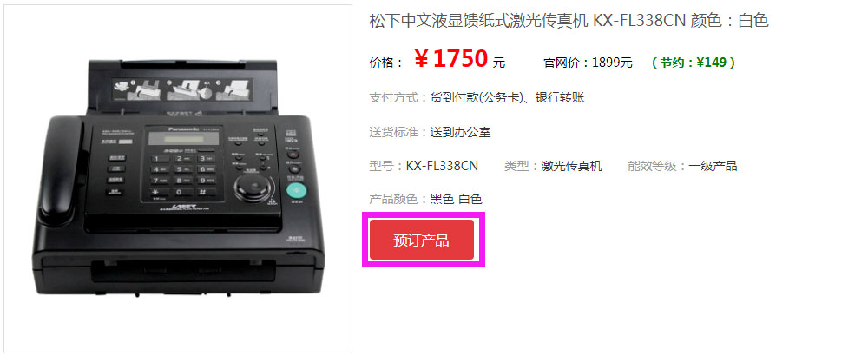The height and width of the screenshot is (356, 868).
Task: Click the paper loading diagram on the tray
Action: (x=183, y=89)
